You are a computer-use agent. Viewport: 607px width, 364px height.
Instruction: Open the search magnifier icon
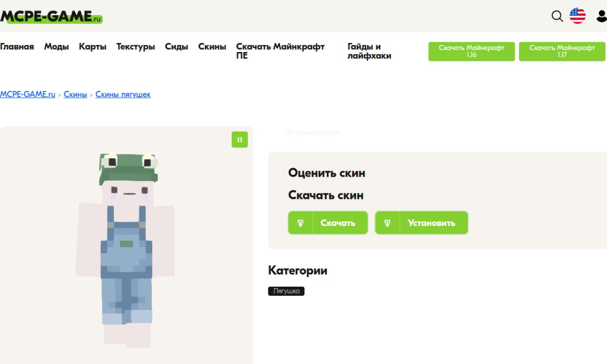[x=557, y=16]
